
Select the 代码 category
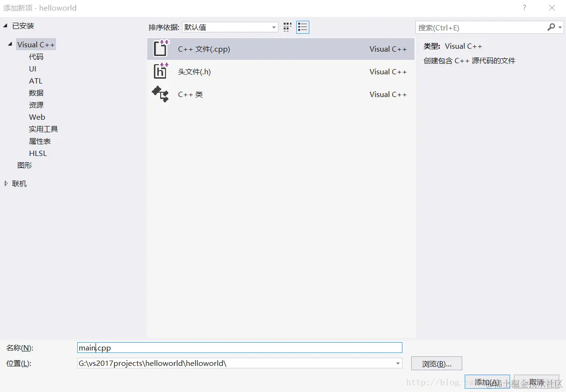click(x=36, y=56)
